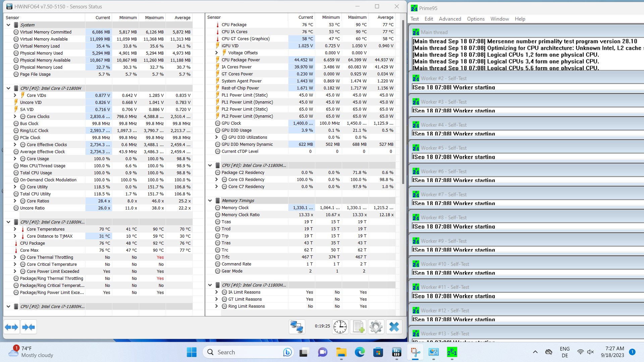Open HWiNFO sensor settings gear

coord(376,327)
